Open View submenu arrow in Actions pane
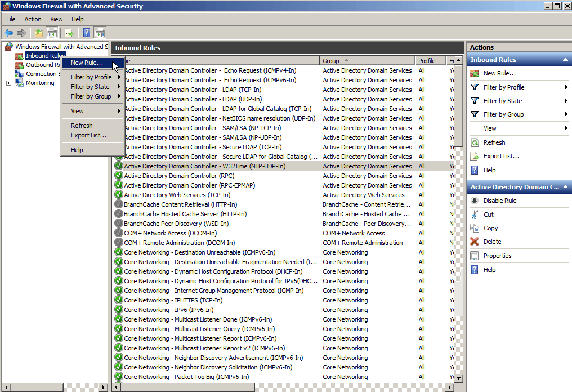The image size is (572, 392). (566, 128)
